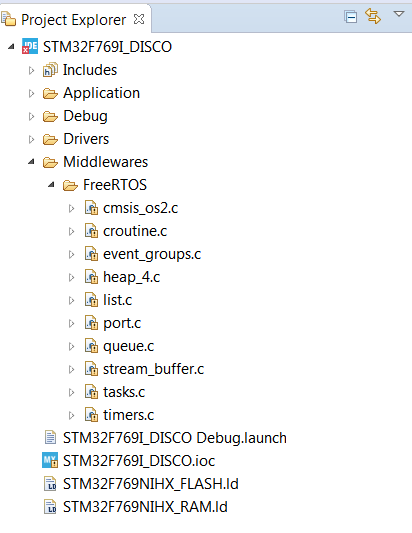Click the heap_4.c file icon
412x533 pixels.
(91, 277)
